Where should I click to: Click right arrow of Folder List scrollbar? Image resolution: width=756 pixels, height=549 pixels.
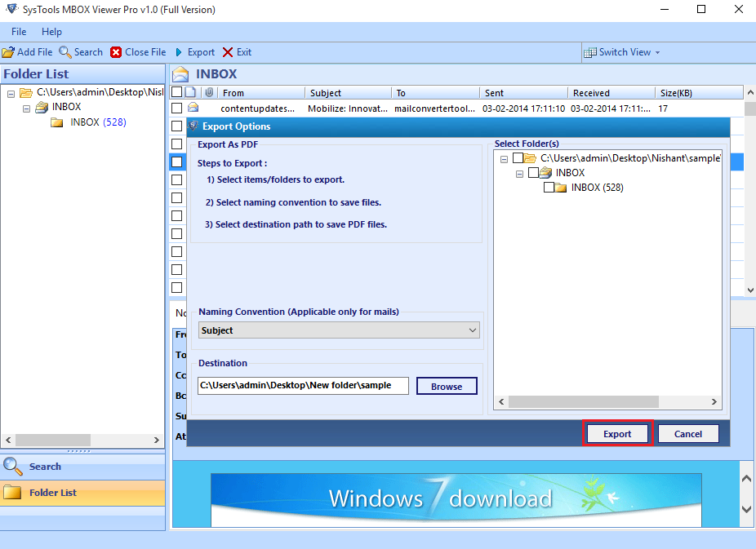tap(157, 440)
